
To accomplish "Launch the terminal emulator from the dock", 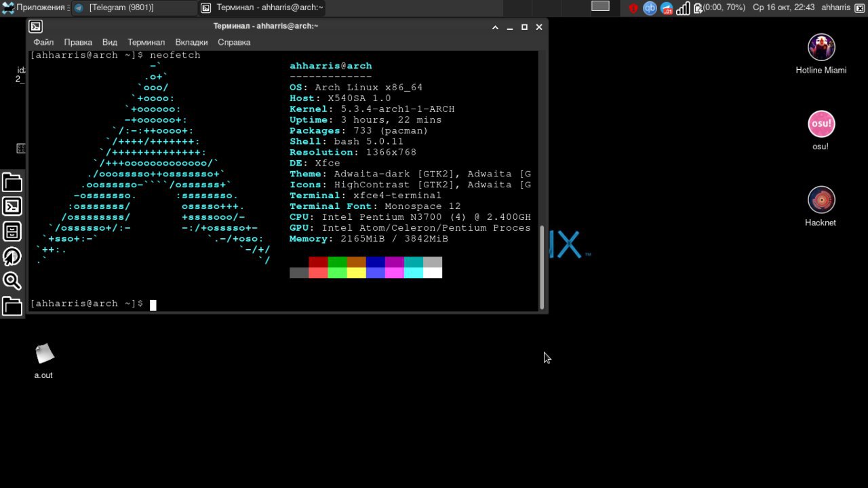I will [12, 206].
